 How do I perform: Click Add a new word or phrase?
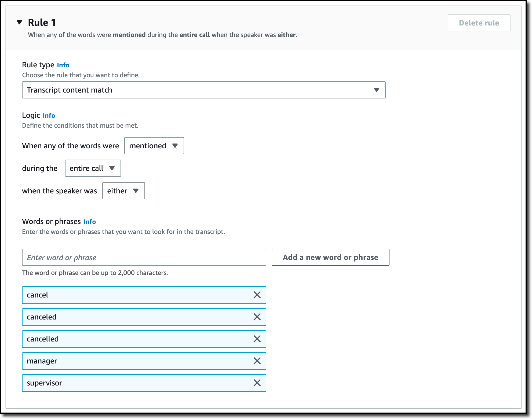point(330,257)
